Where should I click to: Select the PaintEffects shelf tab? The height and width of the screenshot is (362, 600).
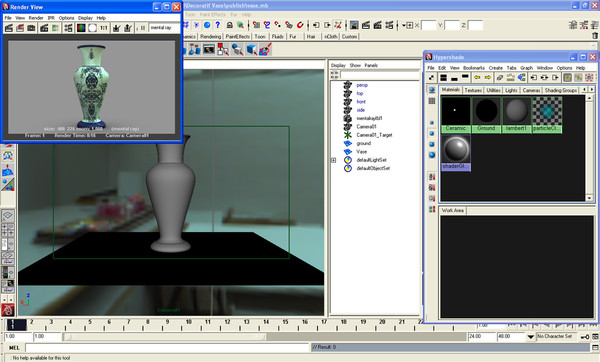[x=238, y=37]
